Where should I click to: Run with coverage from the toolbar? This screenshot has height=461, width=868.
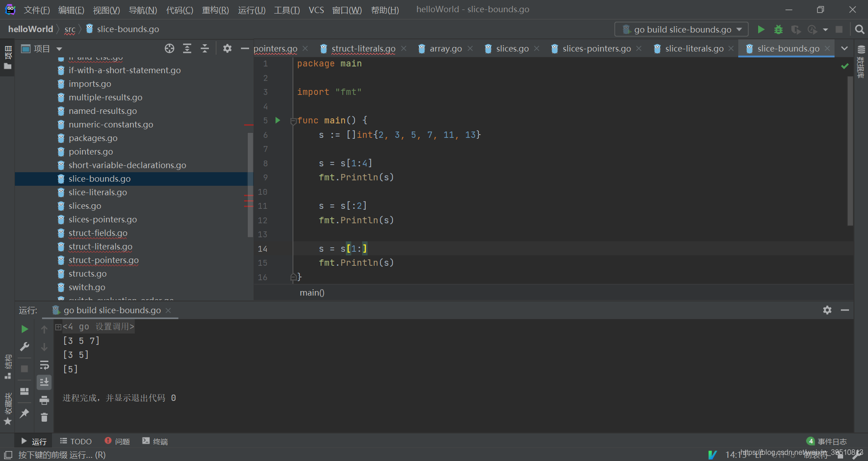pos(796,29)
